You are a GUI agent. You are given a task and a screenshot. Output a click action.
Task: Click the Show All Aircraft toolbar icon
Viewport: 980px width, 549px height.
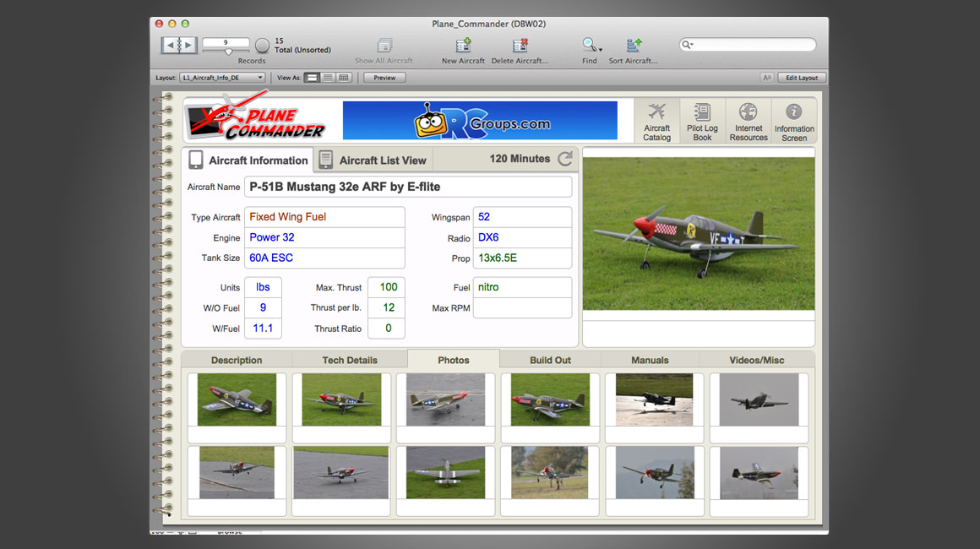384,46
